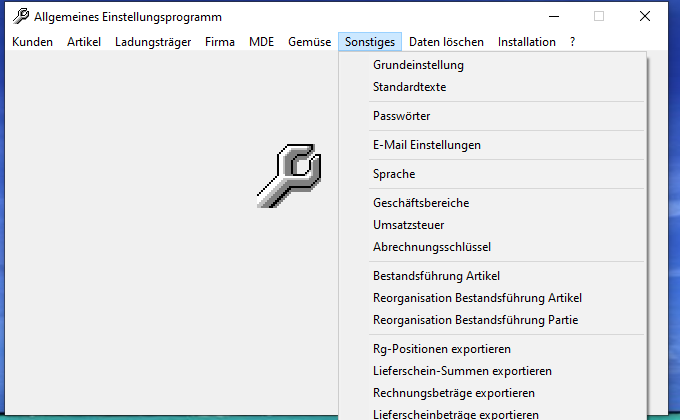680x420 pixels.
Task: Open the Installation menu
Action: coord(526,42)
